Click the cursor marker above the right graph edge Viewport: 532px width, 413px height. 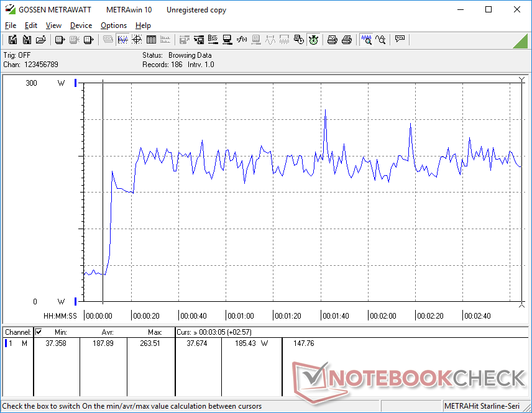[522, 79]
